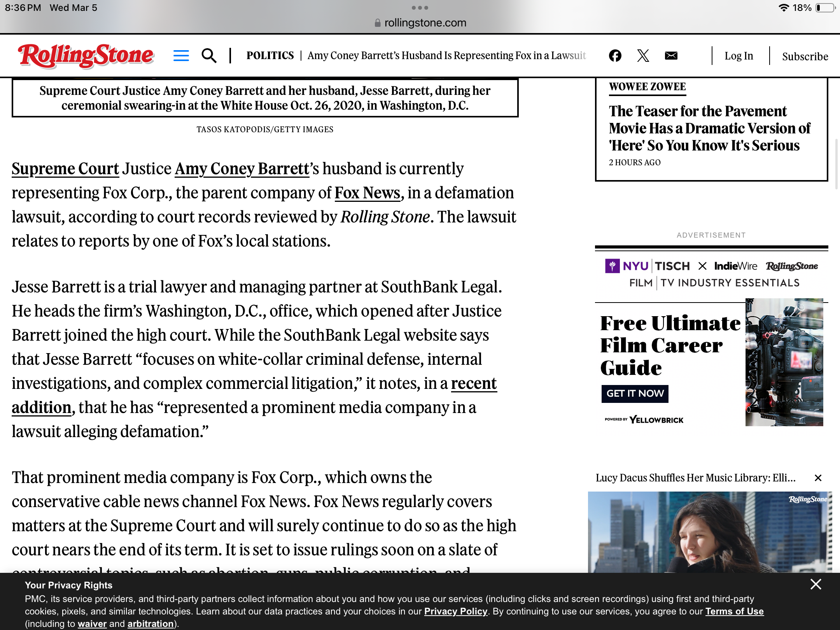
Task: Open the Terms of Use link
Action: tap(735, 611)
